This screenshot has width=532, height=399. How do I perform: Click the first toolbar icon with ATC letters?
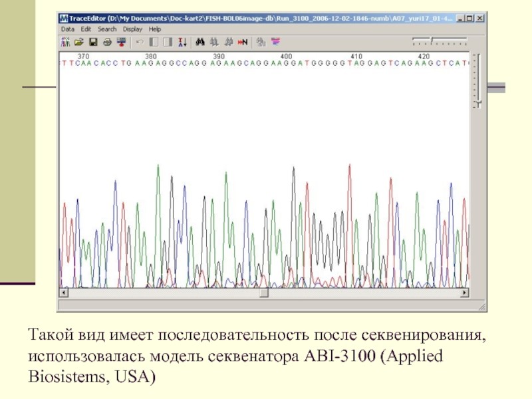[66, 43]
